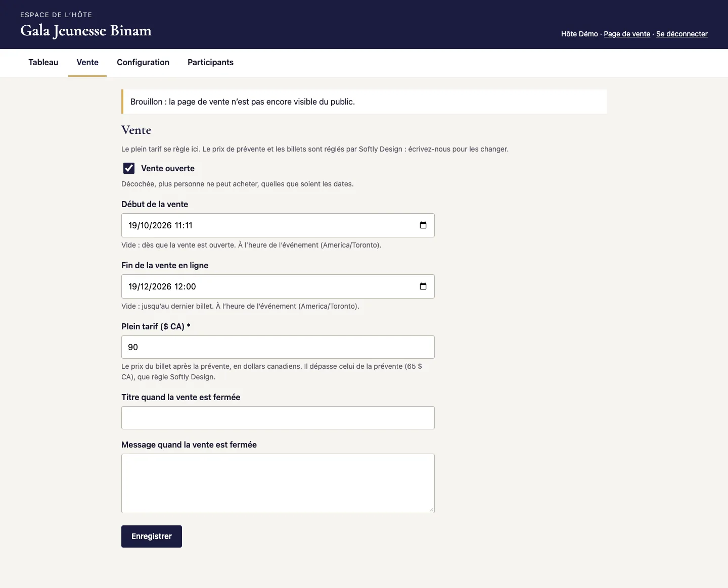
Task: Click the Enregistrer button
Action: coord(152,536)
